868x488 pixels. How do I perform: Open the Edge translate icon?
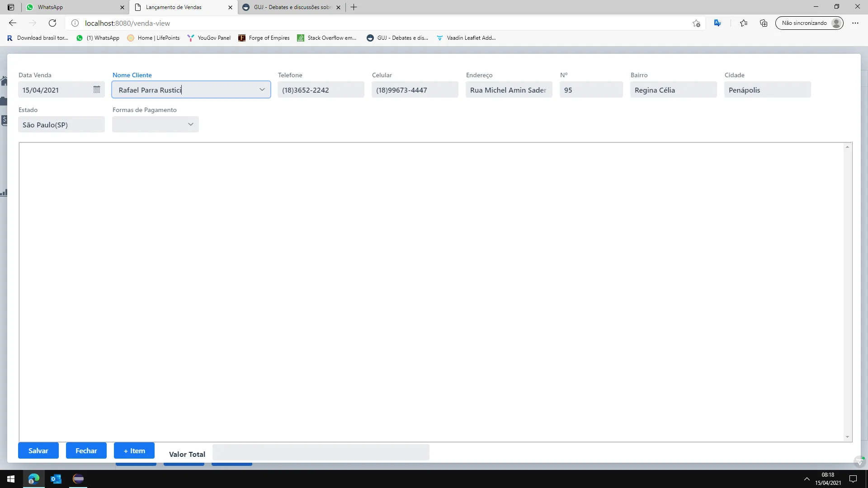(x=717, y=23)
